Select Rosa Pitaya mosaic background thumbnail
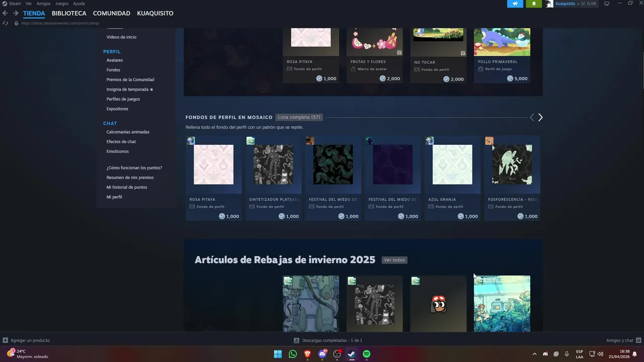The width and height of the screenshot is (644, 362). click(214, 164)
